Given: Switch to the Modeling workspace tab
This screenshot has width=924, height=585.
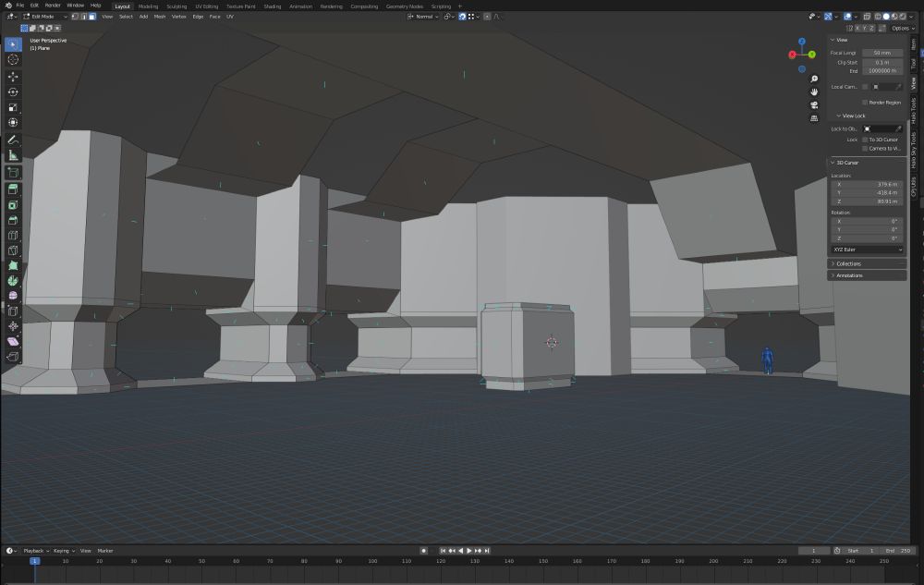Looking at the screenshot, I should pos(148,6).
